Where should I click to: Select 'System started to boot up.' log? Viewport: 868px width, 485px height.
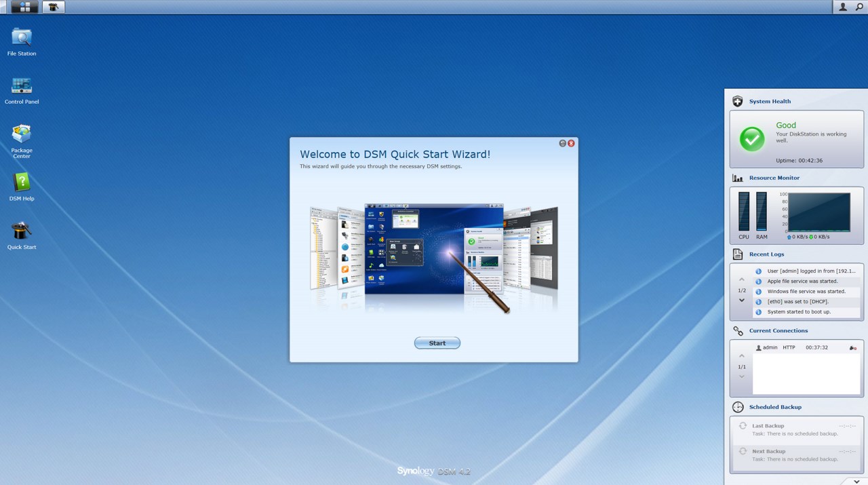(x=807, y=312)
